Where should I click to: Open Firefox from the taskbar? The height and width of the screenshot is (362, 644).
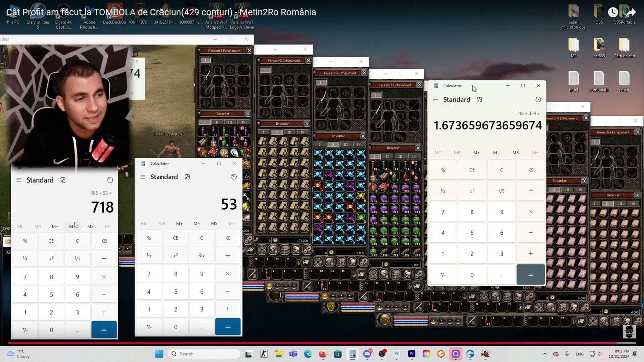coord(323,354)
